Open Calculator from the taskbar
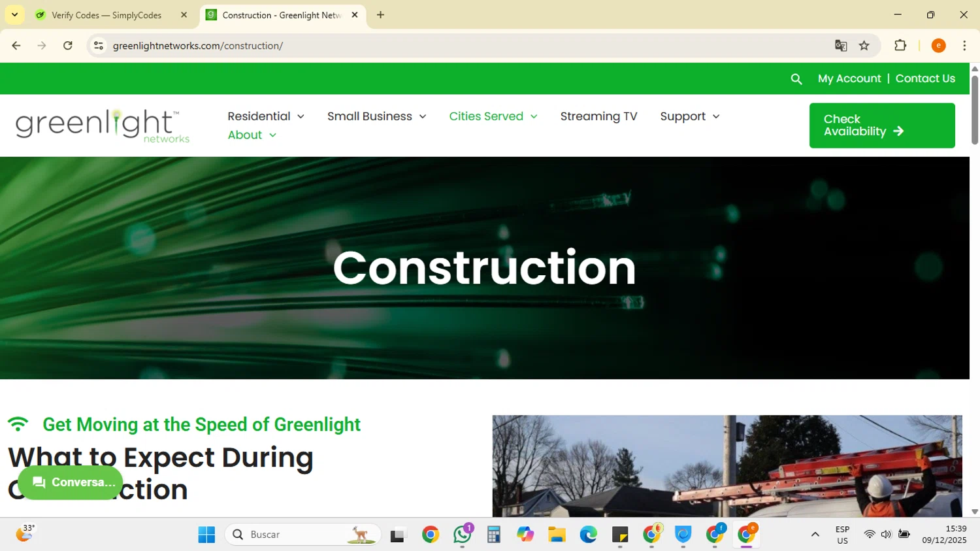The height and width of the screenshot is (551, 980). (x=493, y=535)
